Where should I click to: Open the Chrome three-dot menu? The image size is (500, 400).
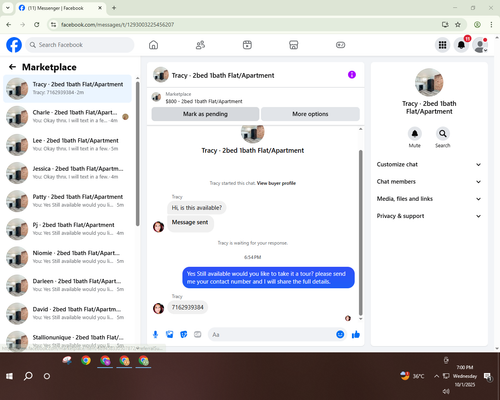491,24
